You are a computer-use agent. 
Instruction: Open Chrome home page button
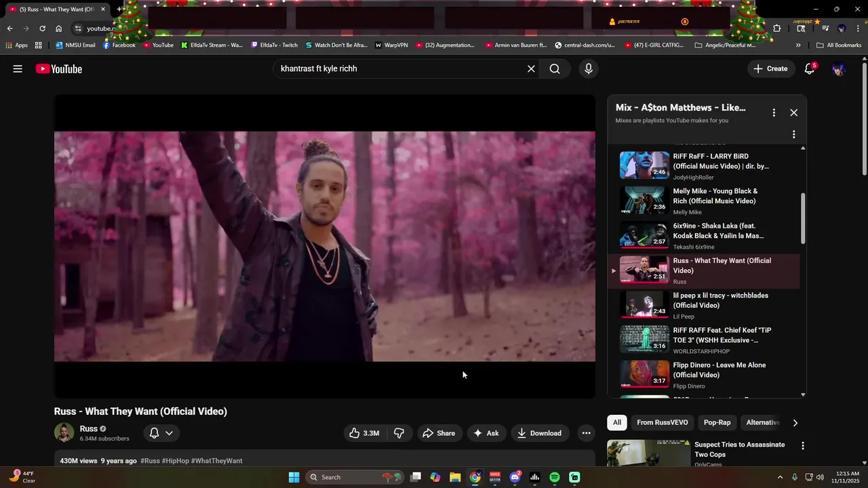[x=59, y=28]
